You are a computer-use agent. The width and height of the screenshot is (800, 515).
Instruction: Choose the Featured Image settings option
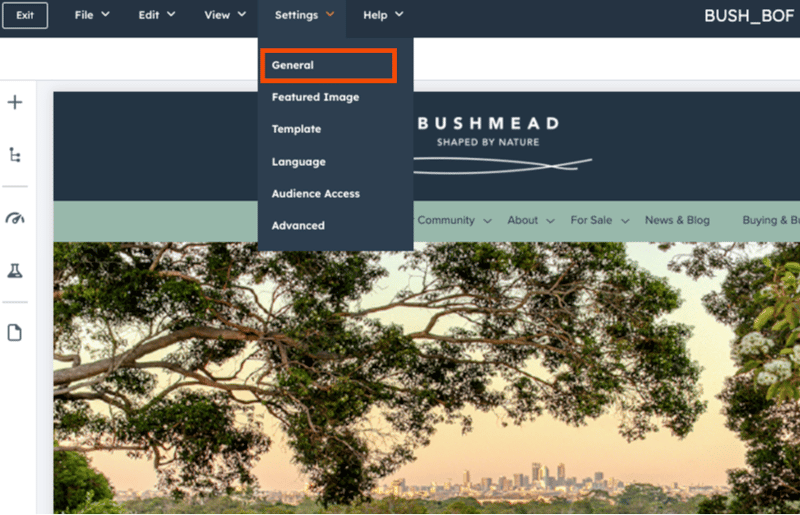315,97
